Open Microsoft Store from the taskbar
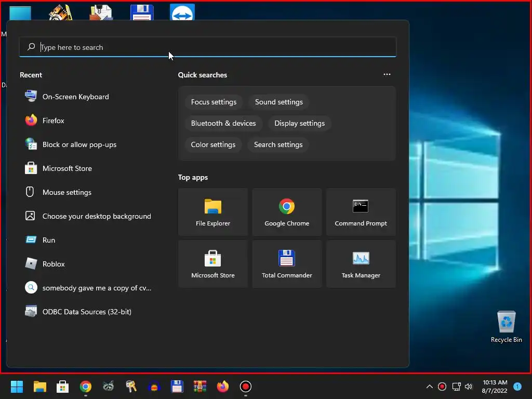 tap(62, 387)
